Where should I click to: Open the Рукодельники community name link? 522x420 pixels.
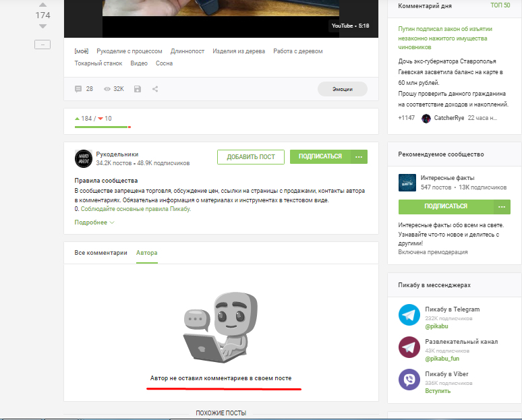point(117,154)
